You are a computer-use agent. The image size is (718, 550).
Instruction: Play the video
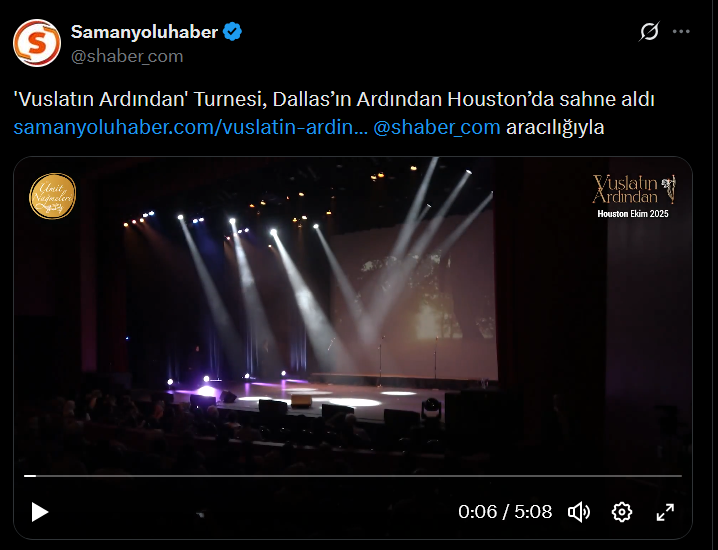39,512
